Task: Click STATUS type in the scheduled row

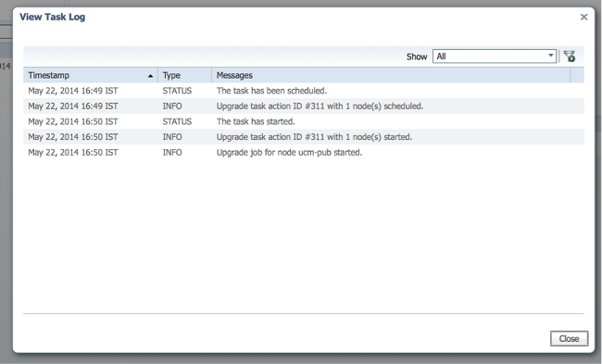Action: (177, 91)
